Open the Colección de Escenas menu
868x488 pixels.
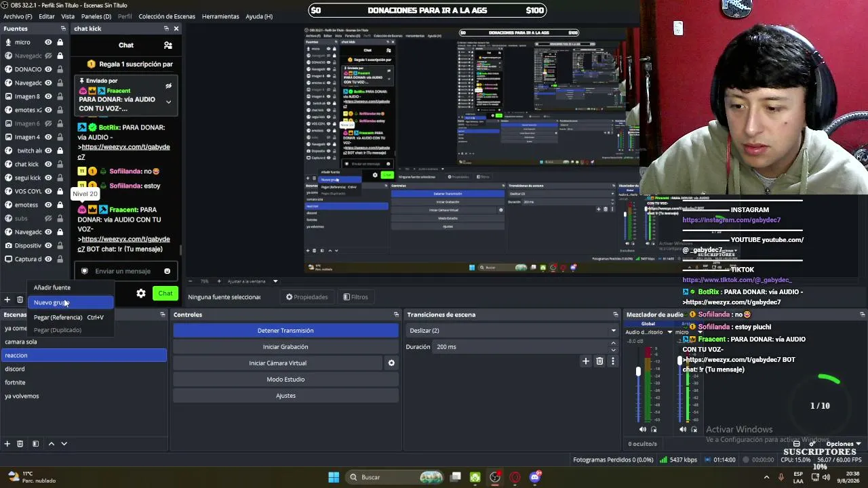167,16
